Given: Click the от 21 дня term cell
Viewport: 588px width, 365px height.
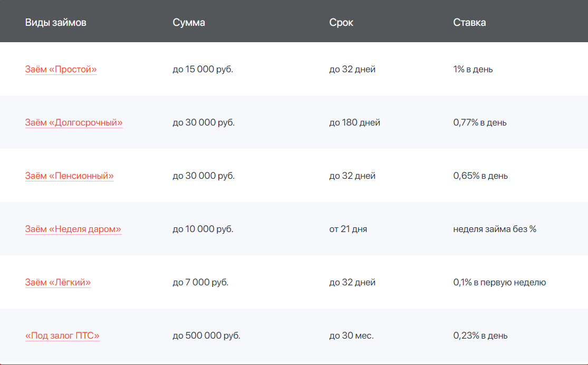Looking at the screenshot, I should coord(348,229).
